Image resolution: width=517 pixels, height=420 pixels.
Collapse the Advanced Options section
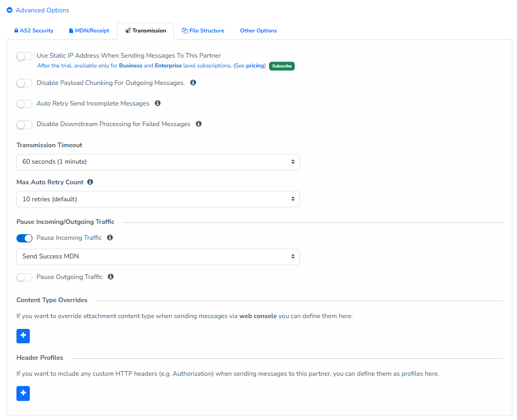click(38, 10)
